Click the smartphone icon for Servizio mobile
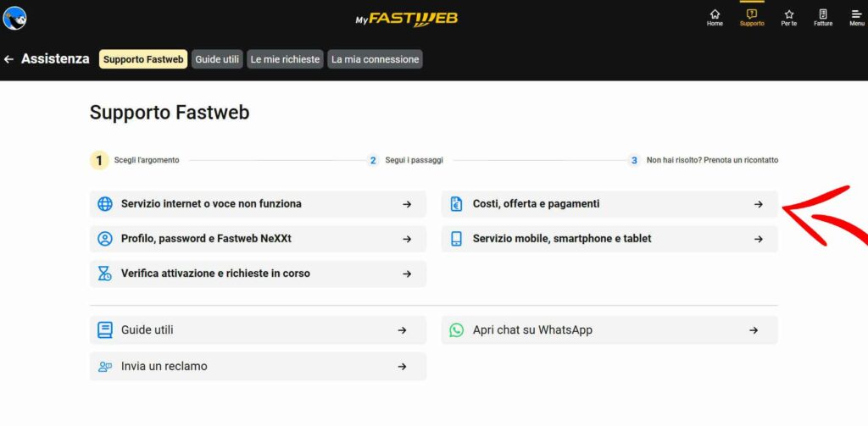The image size is (868, 426). click(456, 239)
